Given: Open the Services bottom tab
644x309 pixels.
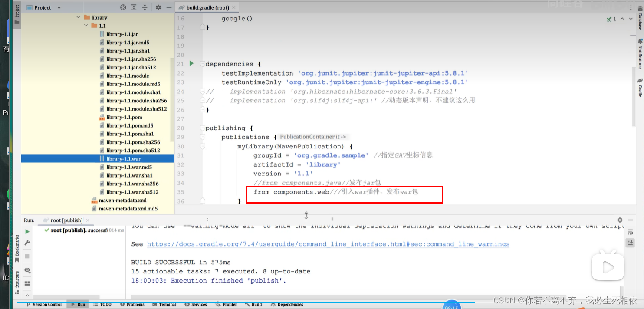Looking at the screenshot, I should 196,305.
